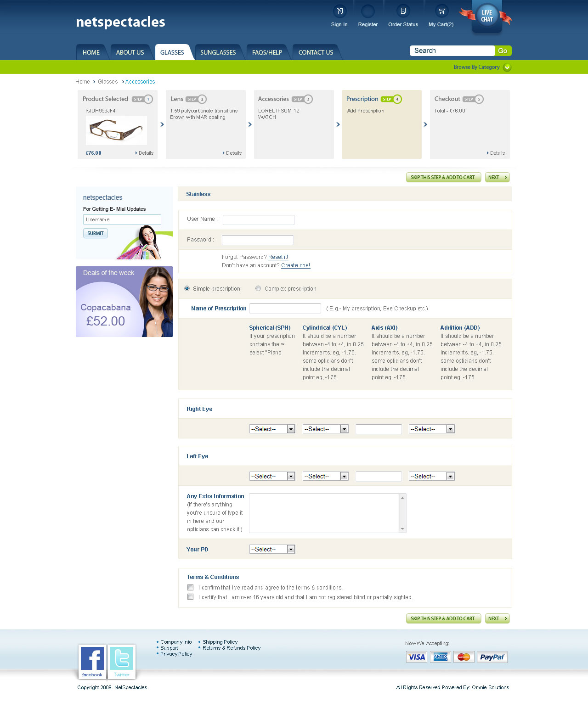Select the GLASSES tab
Screen dimensions: 588x702
click(172, 52)
